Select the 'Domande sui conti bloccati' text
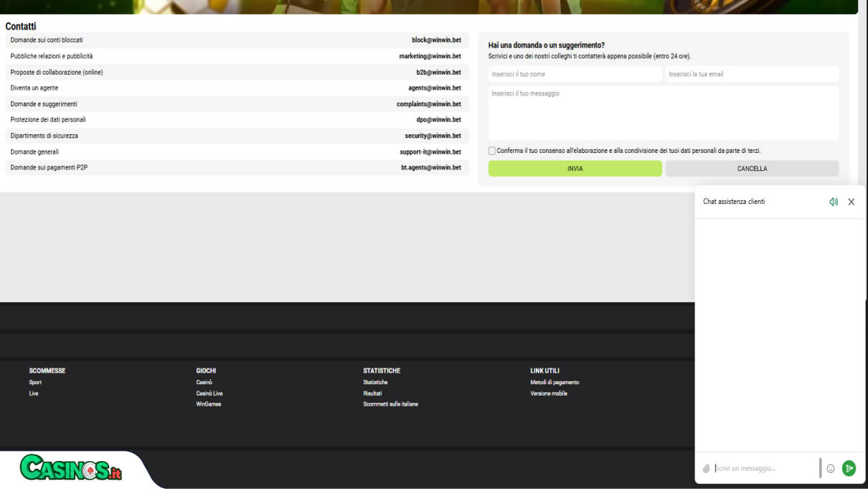This screenshot has height=489, width=868. point(47,40)
